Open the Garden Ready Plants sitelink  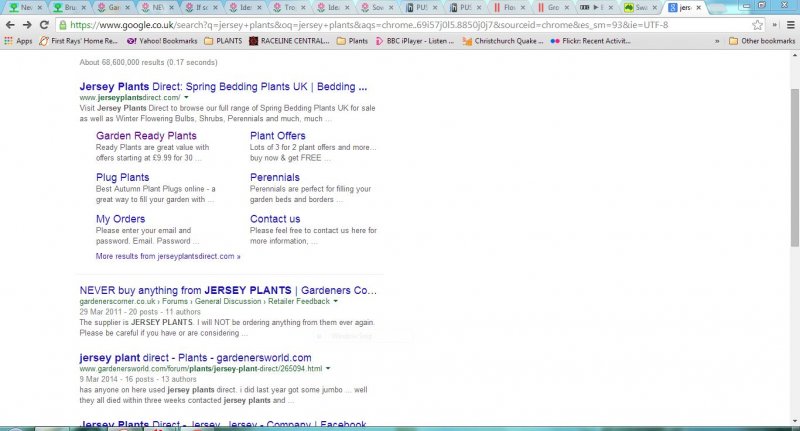pyautogui.click(x=146, y=135)
